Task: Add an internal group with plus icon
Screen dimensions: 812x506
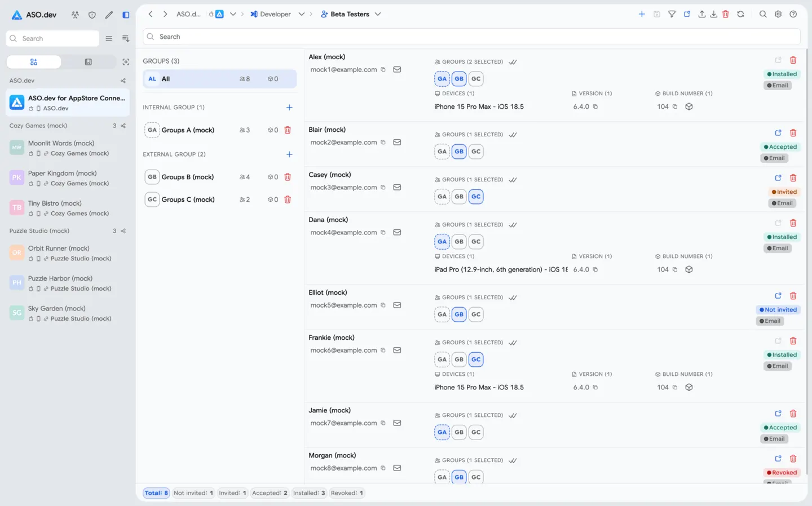Action: (x=289, y=107)
